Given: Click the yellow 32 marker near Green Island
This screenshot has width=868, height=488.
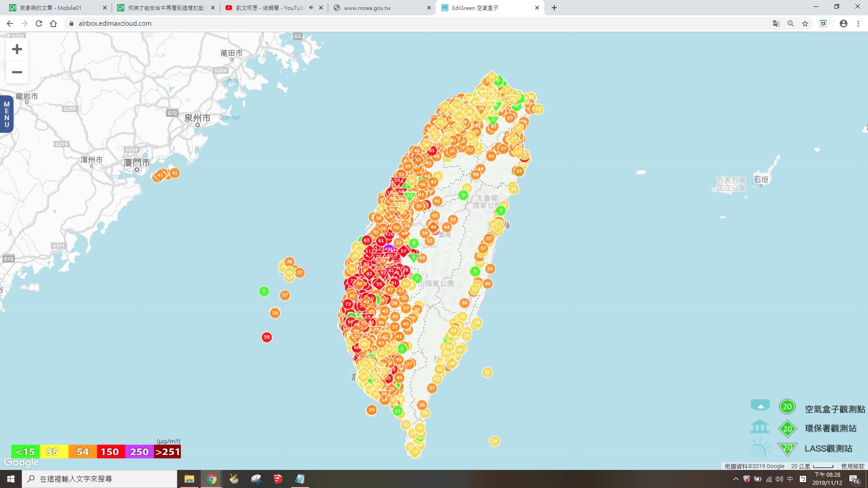Looking at the screenshot, I should pyautogui.click(x=487, y=372).
